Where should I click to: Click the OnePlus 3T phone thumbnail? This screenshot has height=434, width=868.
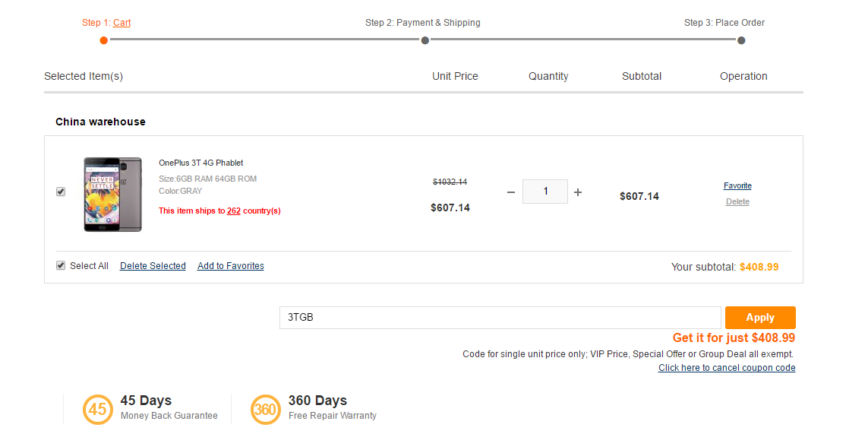click(x=113, y=194)
